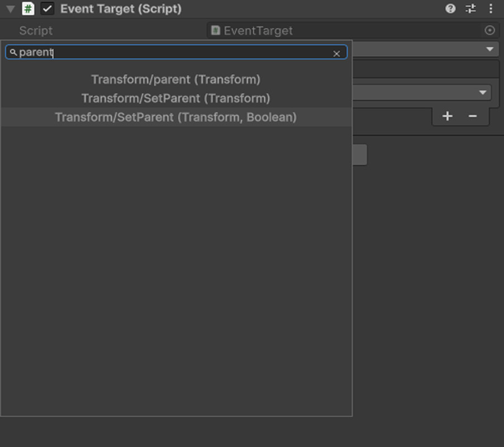Click the magnifier icon in search field
Image resolution: width=504 pixels, height=447 pixels.
tap(13, 52)
